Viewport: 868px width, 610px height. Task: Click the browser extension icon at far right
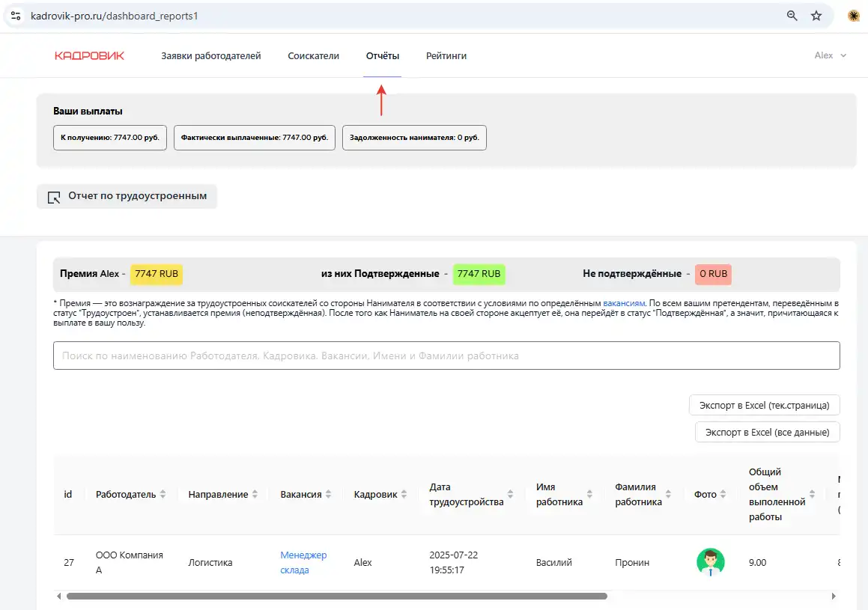pos(853,16)
